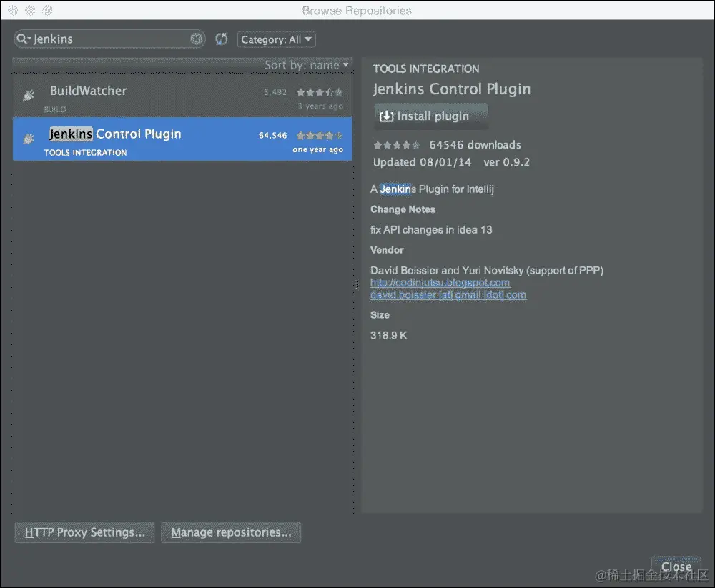The image size is (715, 588).
Task: Clear the Jenkins search text
Action: 197,39
